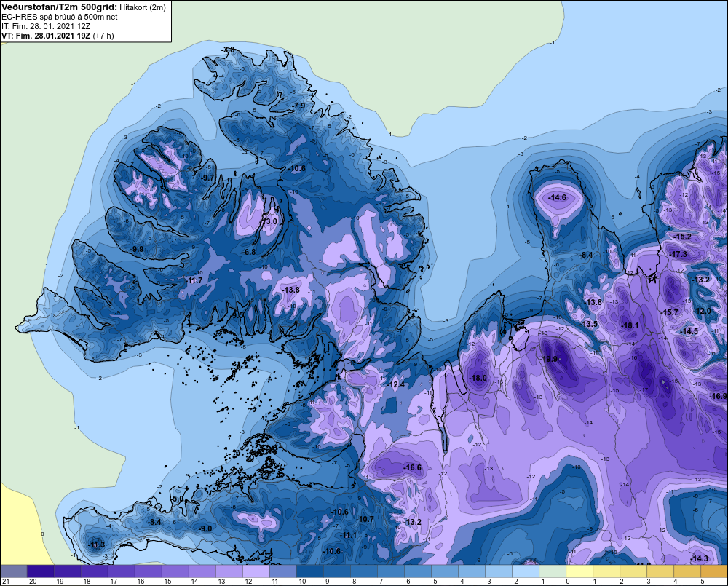Click the legend number -21
728x586 pixels.
point(5,582)
